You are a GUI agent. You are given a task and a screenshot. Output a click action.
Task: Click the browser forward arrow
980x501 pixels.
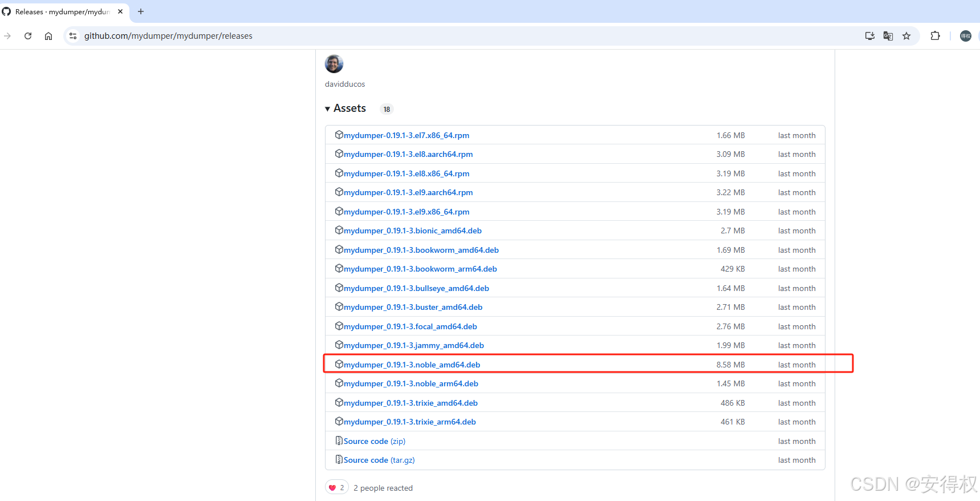tap(7, 36)
